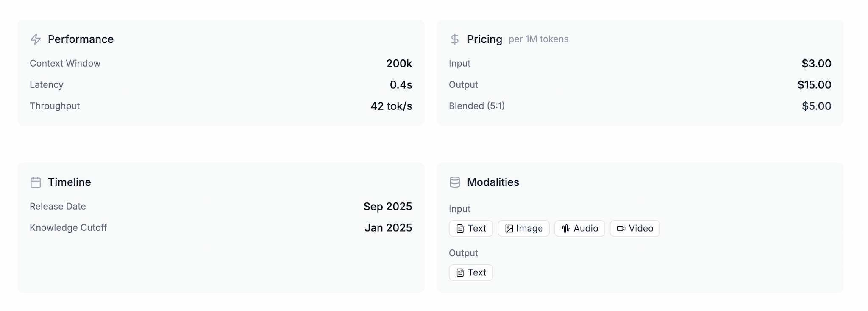Select the Audio input modality chip
The height and width of the screenshot is (311, 868).
(580, 229)
